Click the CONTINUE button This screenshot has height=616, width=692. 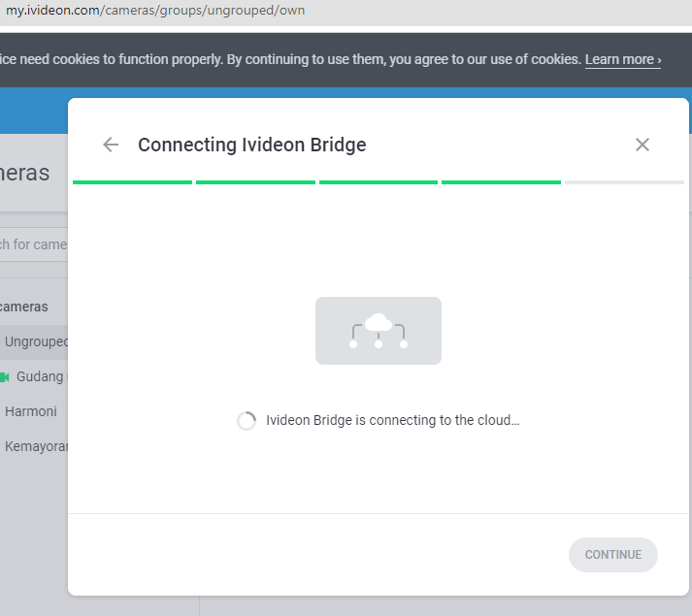pos(613,555)
